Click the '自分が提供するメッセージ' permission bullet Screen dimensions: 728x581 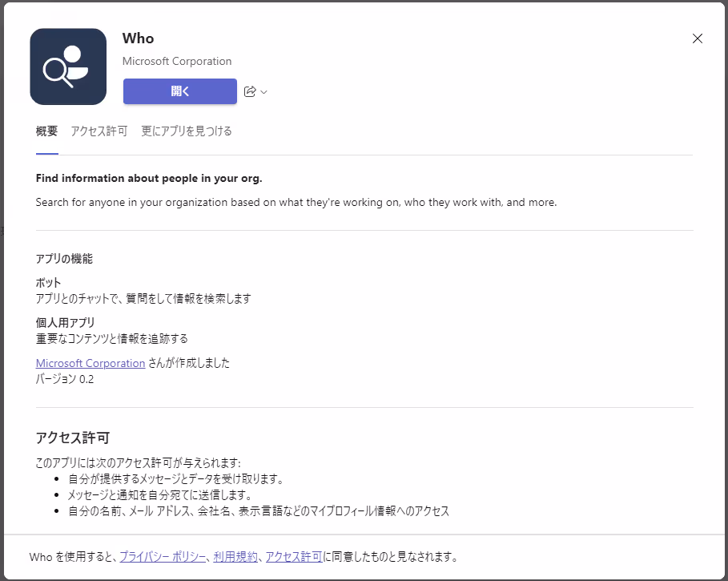(176, 479)
